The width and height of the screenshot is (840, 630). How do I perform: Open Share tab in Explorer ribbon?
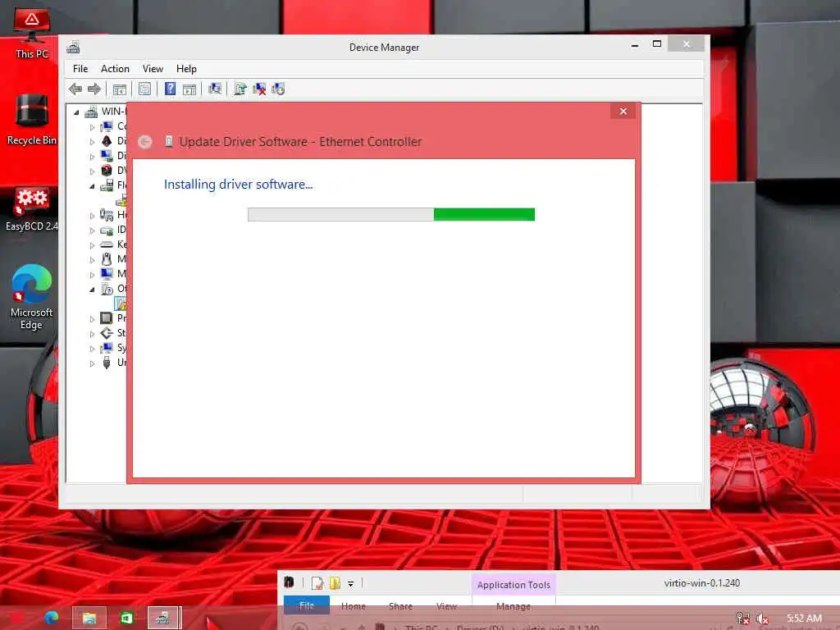pyautogui.click(x=400, y=606)
